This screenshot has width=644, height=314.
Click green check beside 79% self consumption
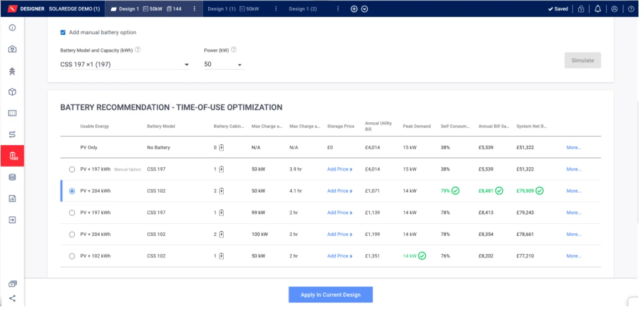456,191
